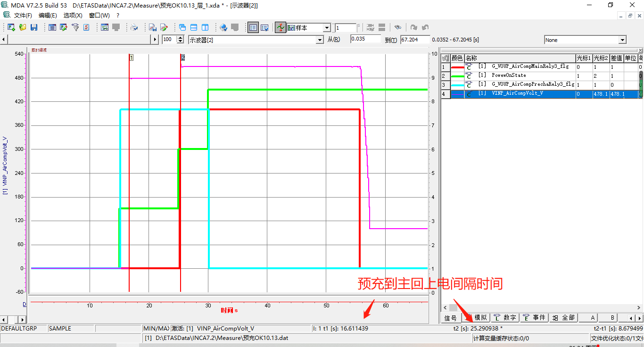Click the new configuration toolbar icon
The width and height of the screenshot is (644, 347).
point(10,27)
